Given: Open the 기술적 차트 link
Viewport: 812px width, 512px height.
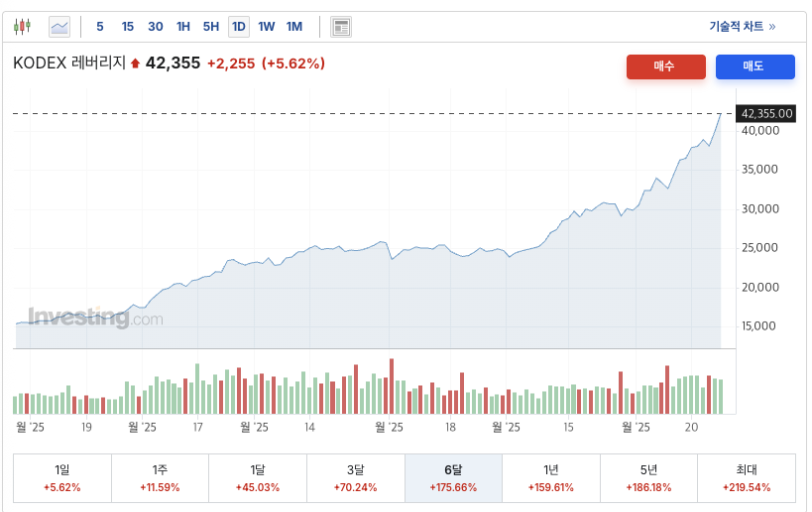Looking at the screenshot, I should 742,27.
